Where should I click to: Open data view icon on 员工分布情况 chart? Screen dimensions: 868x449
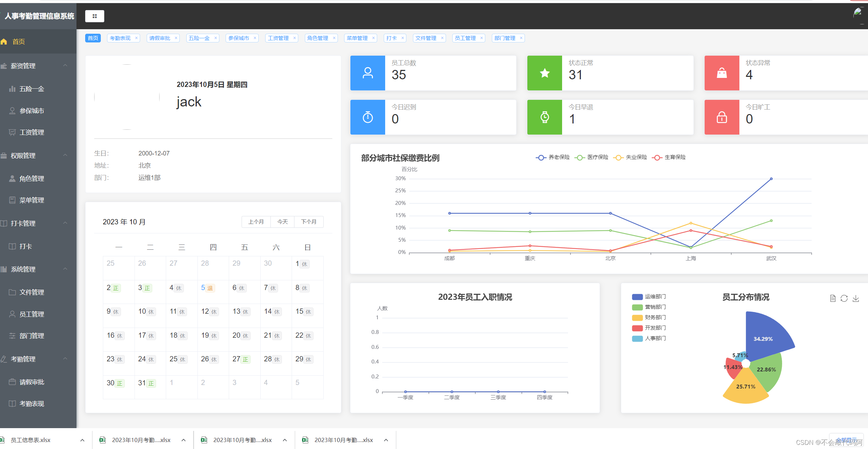click(x=833, y=298)
